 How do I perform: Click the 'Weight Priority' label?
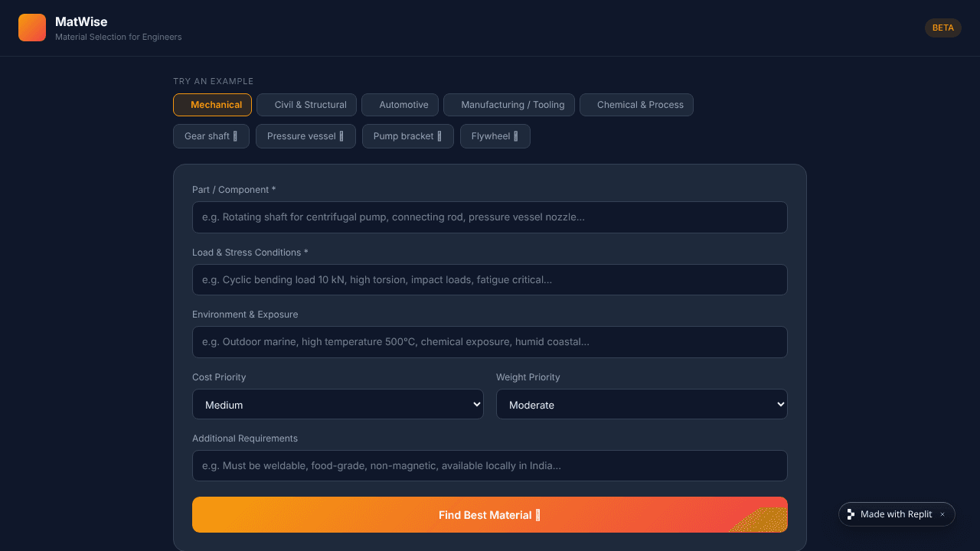(528, 377)
